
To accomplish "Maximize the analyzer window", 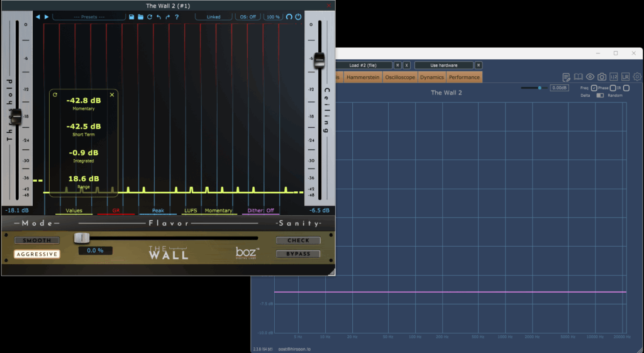I will (616, 53).
